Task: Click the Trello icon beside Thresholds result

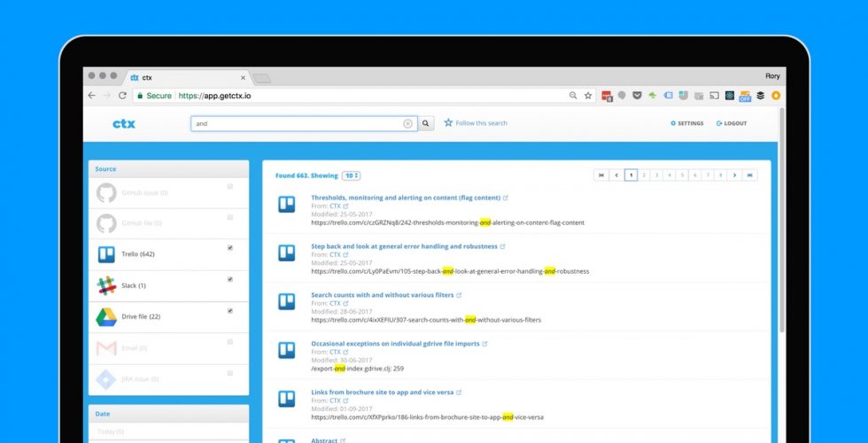Action: (x=287, y=205)
